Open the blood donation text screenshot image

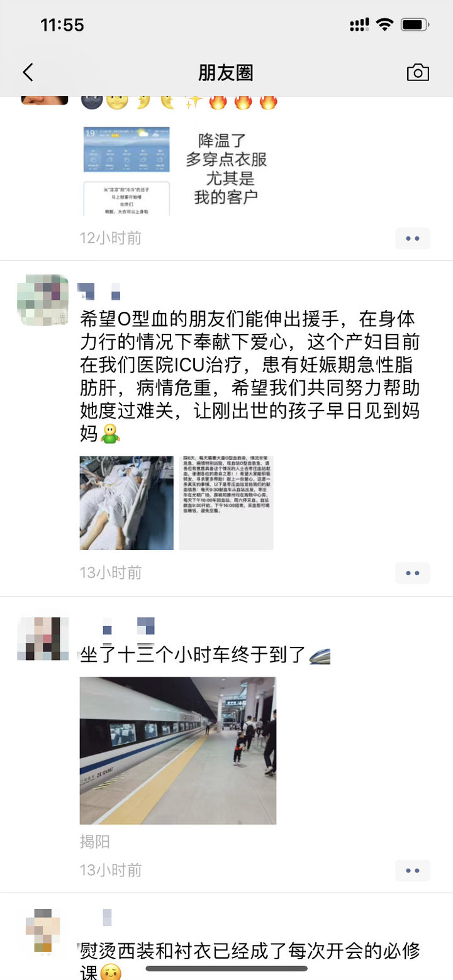226,503
